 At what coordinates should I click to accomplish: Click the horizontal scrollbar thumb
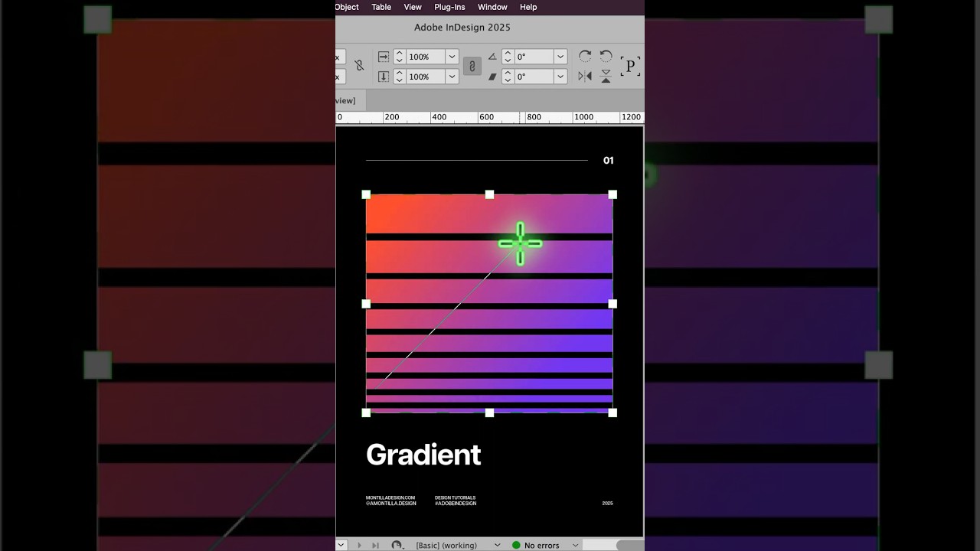coord(629,545)
